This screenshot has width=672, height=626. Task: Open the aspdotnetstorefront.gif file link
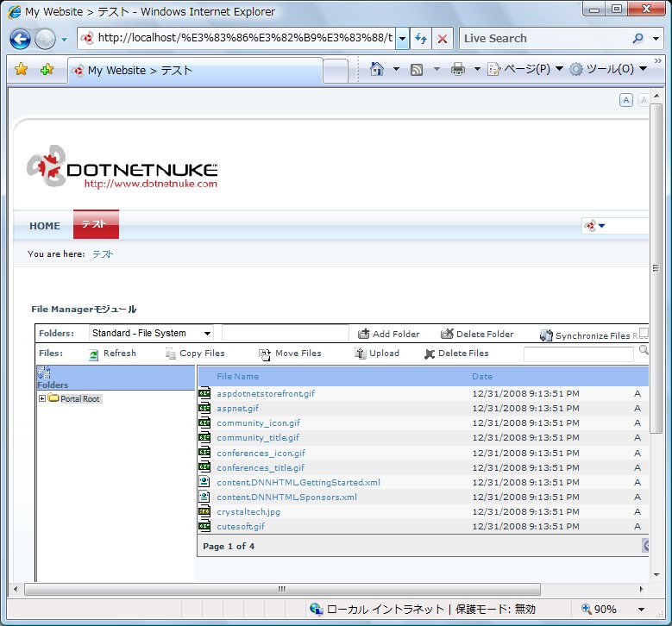[266, 393]
